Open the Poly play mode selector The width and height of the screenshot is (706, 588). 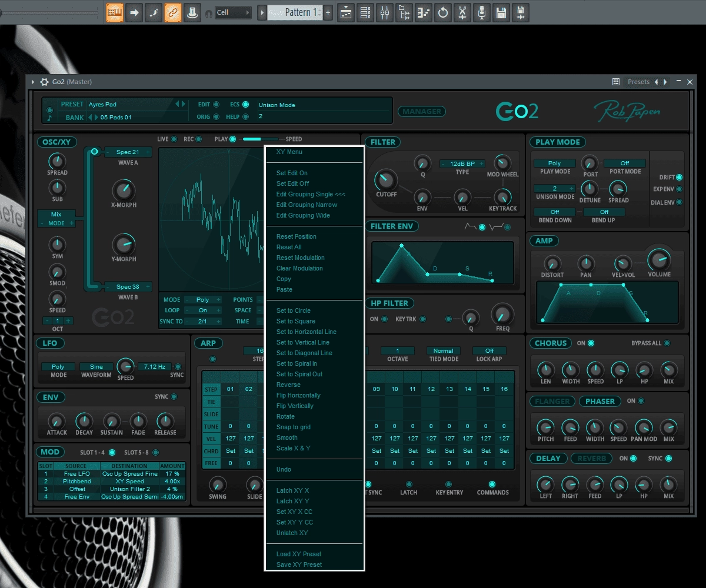tap(554, 163)
